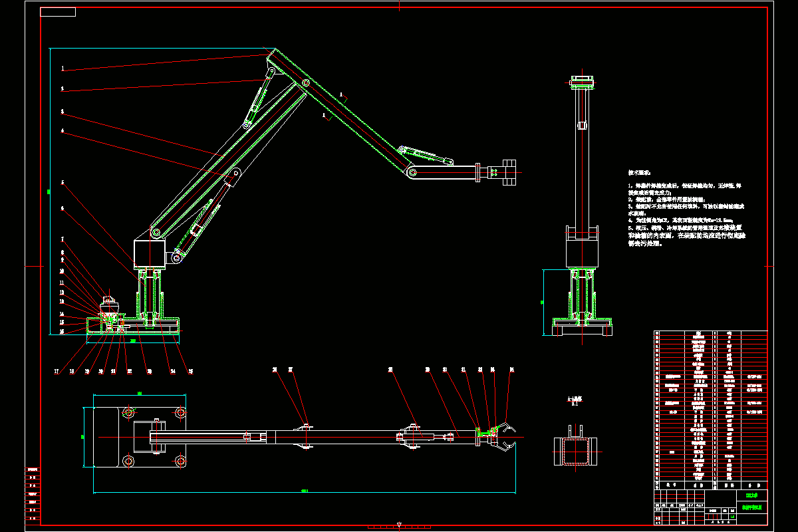Select the lower boom hydraulic cylinder
This screenshot has width=798, height=532.
[x=204, y=217]
